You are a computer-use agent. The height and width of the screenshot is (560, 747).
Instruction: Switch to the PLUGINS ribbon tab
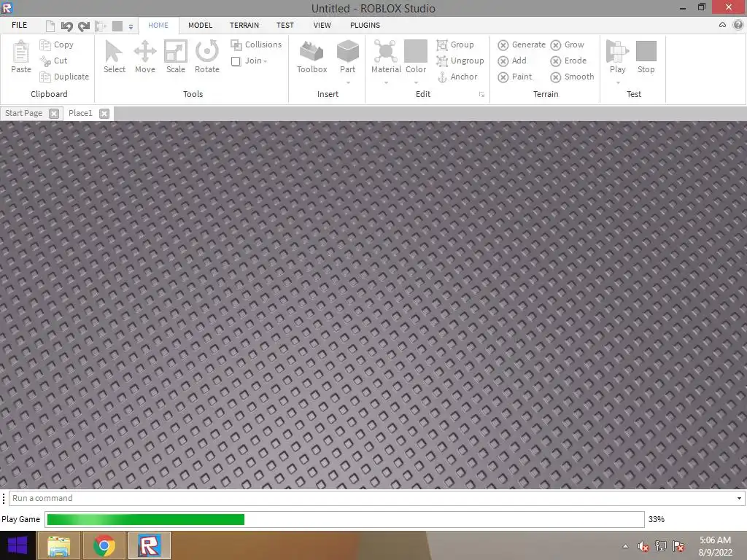(365, 26)
